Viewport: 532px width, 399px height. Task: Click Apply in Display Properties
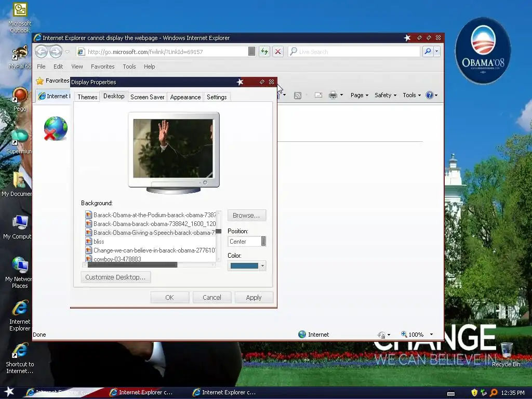254,297
